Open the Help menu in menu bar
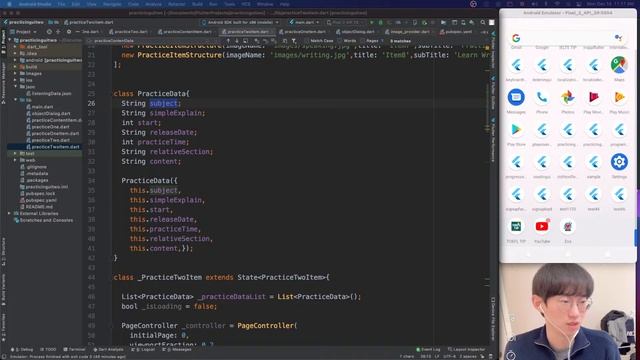This screenshot has width=640, height=360. tap(284, 4)
